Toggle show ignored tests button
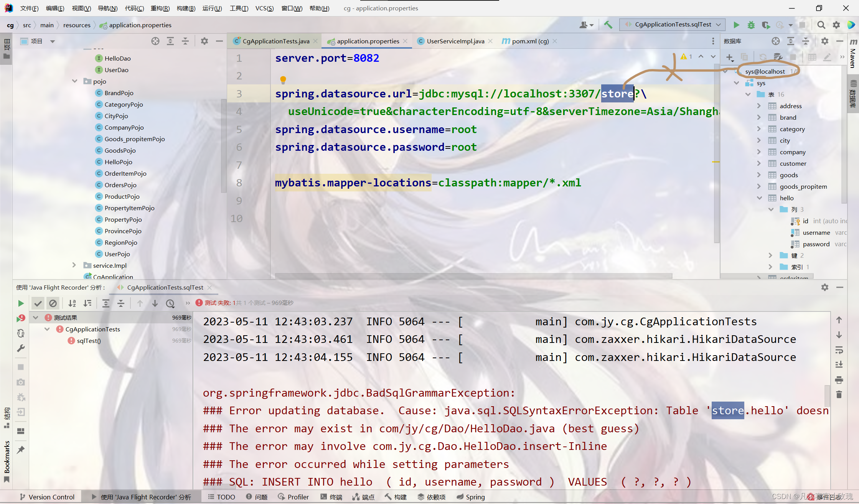The width and height of the screenshot is (859, 504). [53, 303]
